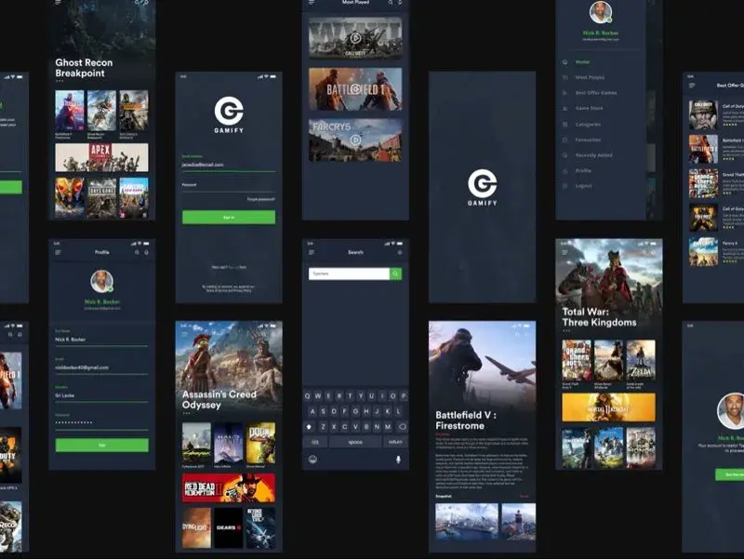Open Red Dead Redemption II banner

(x=229, y=487)
